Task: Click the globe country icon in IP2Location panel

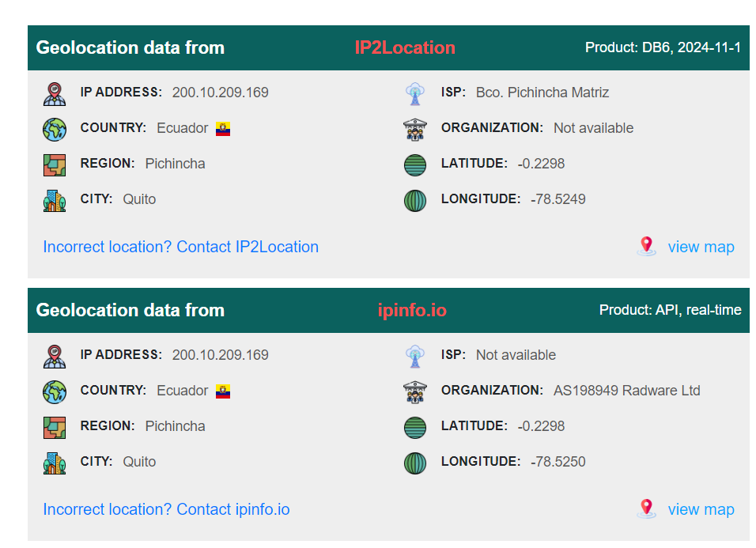Action: 55,129
